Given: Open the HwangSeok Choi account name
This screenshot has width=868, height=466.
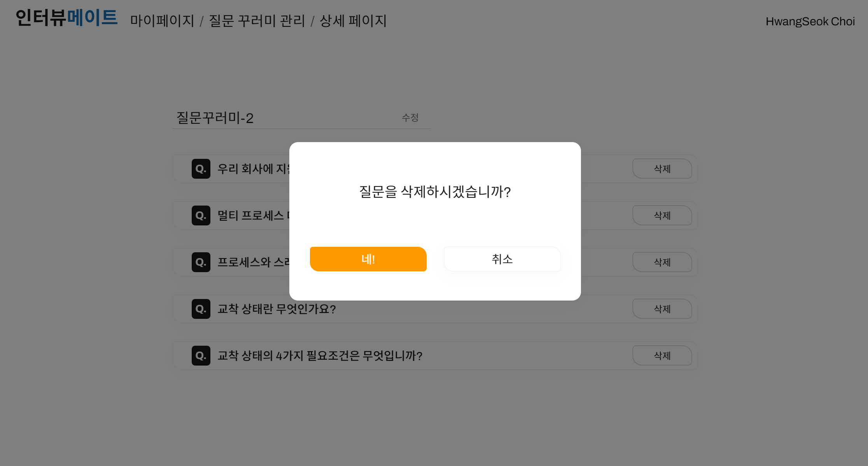Looking at the screenshot, I should pos(810,21).
